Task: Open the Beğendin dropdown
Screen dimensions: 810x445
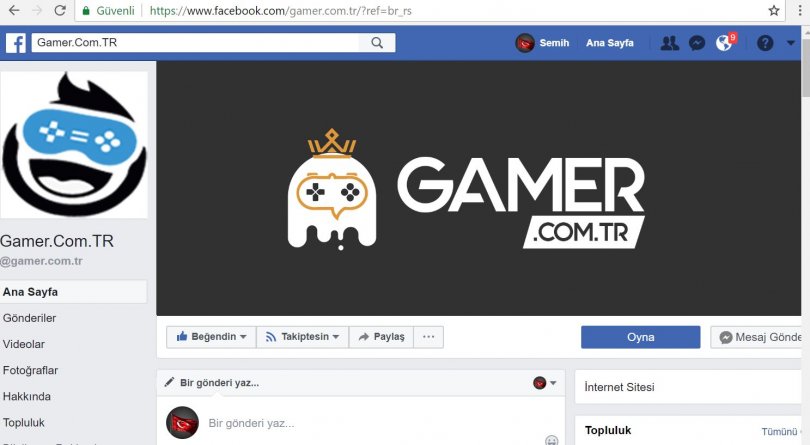Action: [211, 337]
